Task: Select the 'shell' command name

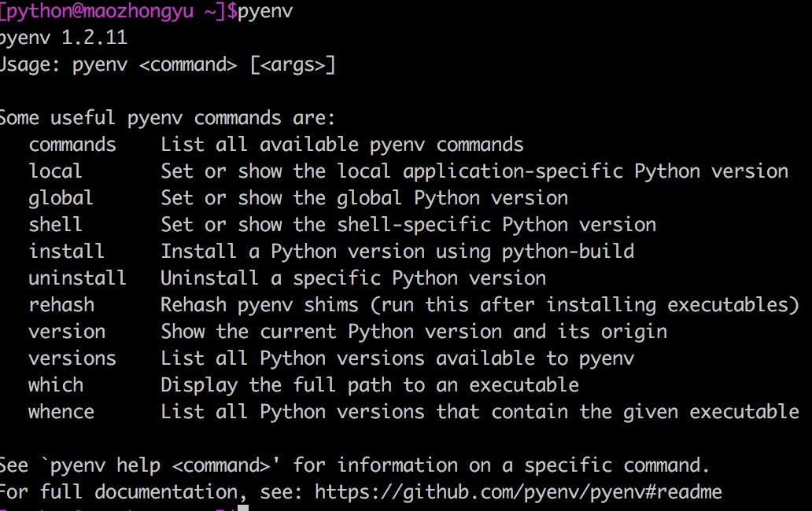Action: pyautogui.click(x=55, y=225)
